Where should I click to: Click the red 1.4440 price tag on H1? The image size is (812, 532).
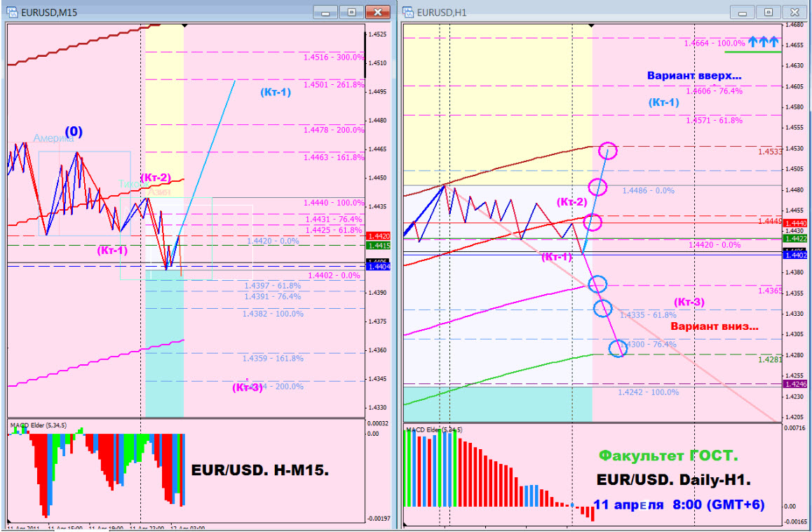795,223
